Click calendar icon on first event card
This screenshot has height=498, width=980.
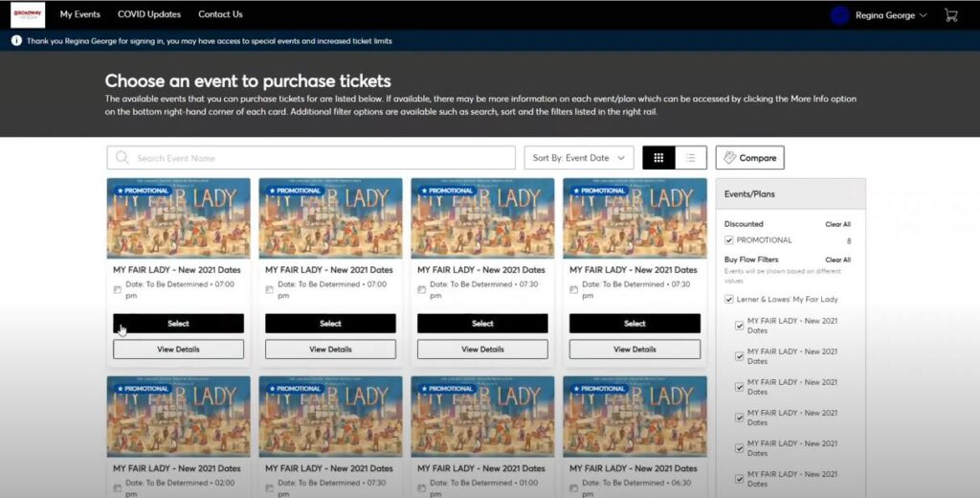(x=118, y=289)
